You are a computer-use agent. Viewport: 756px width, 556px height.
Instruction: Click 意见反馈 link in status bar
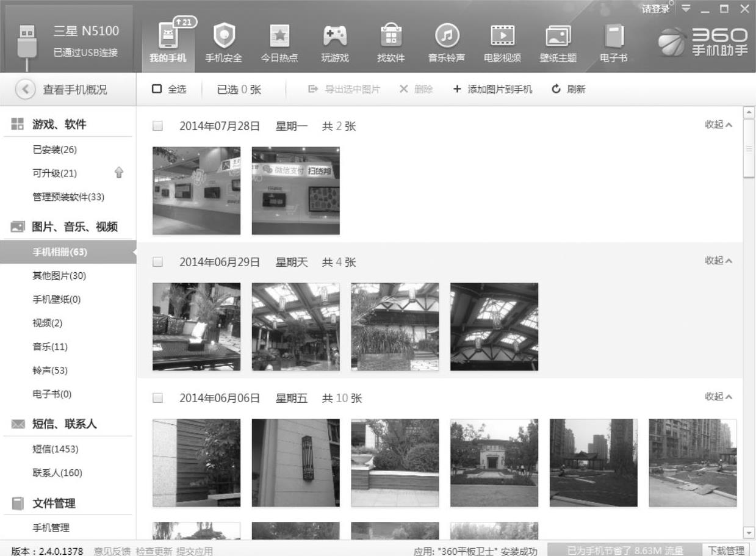click(112, 551)
